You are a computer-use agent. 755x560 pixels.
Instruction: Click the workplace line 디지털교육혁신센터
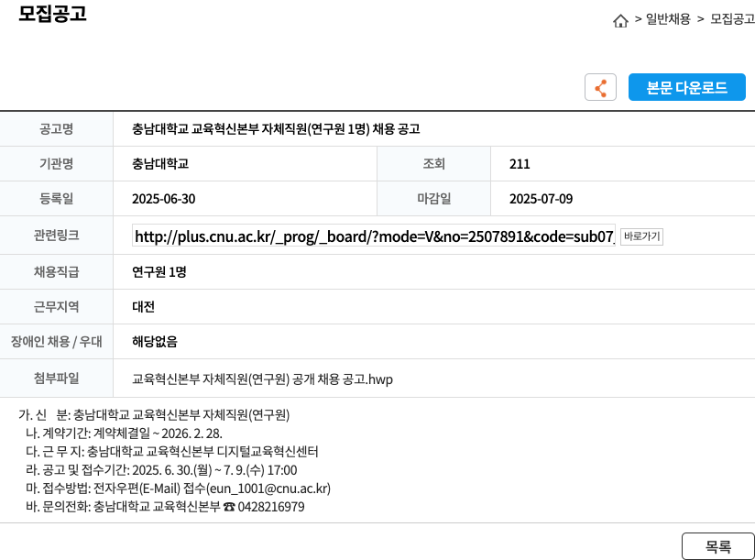tap(172, 452)
